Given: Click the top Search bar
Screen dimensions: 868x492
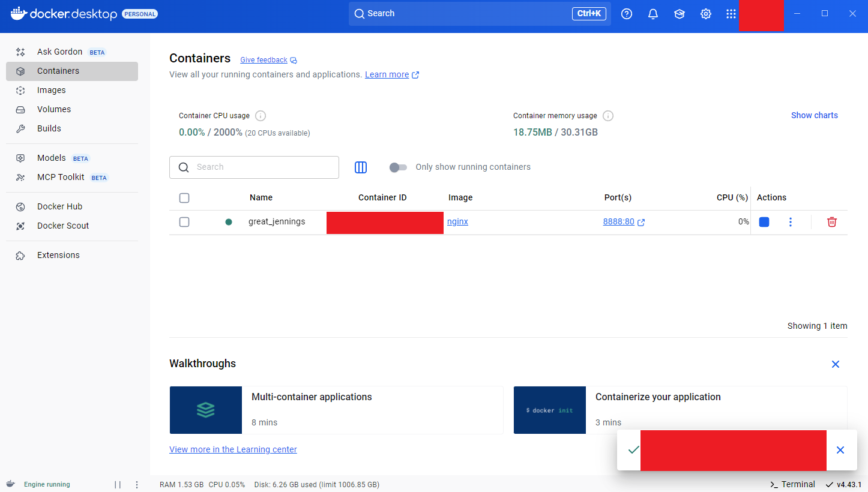Looking at the screenshot, I should click(x=480, y=13).
